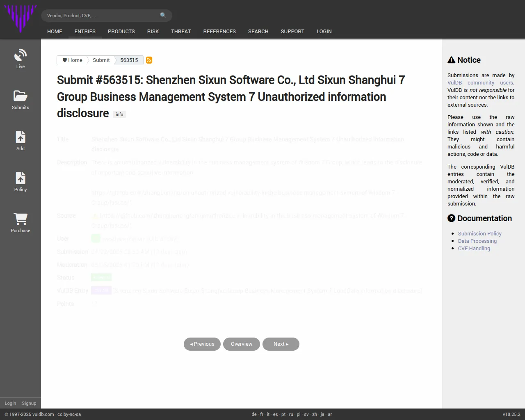Switch language to es
Screen dimensions: 525x420
276,414
